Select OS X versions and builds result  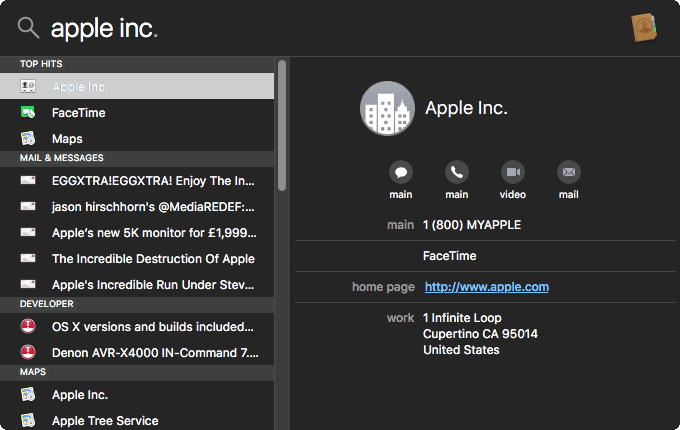[x=152, y=326]
